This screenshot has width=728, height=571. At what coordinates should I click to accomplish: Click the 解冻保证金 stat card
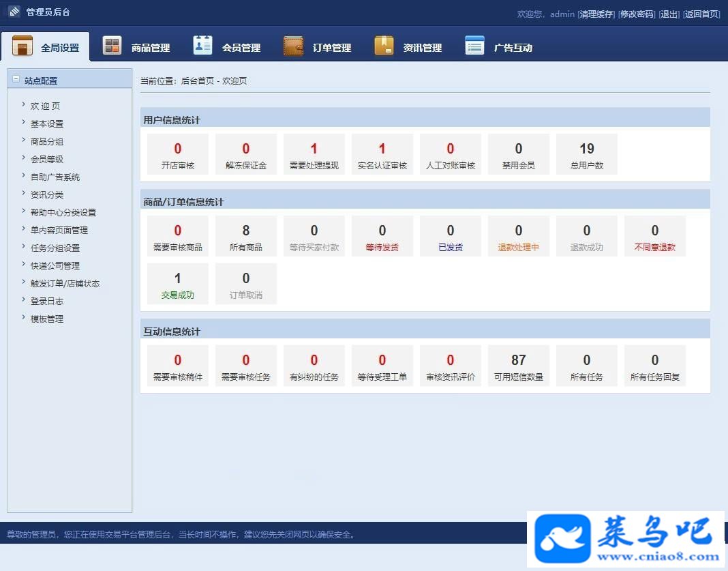(246, 154)
